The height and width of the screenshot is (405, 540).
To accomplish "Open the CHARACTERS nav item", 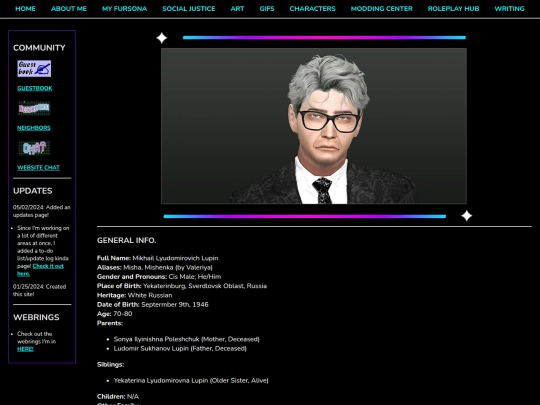I will (312, 9).
